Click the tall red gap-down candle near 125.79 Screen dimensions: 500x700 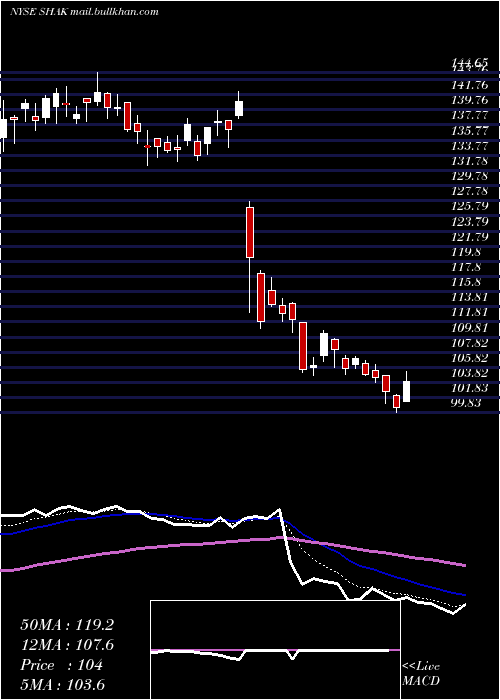[250, 233]
